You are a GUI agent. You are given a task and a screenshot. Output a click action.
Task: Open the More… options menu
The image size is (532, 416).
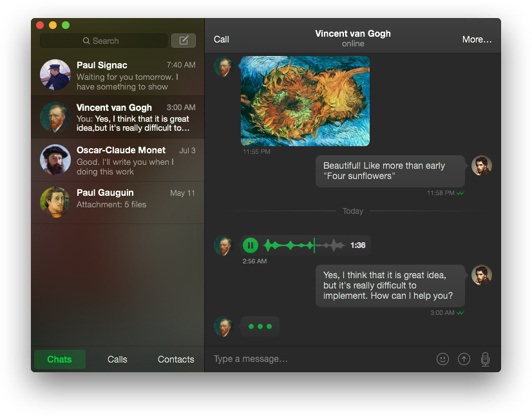[477, 39]
